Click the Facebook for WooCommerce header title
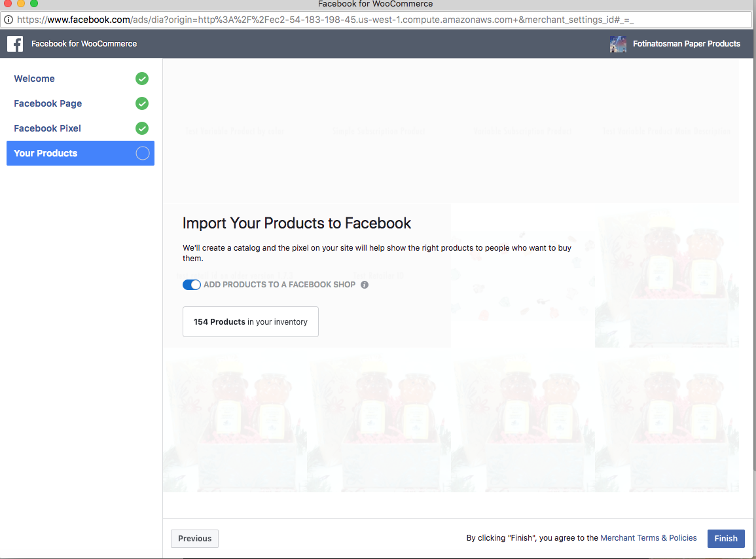Screen dimensions: 756x559 84,44
